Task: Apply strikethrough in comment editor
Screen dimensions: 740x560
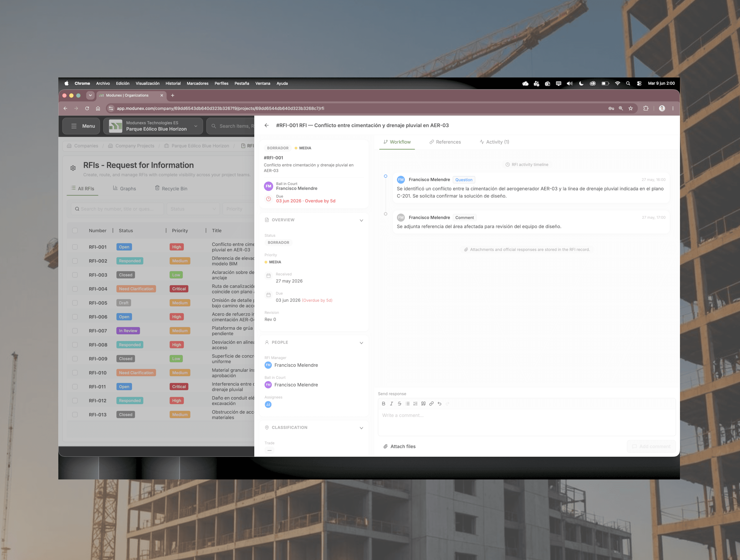Action: 399,404
